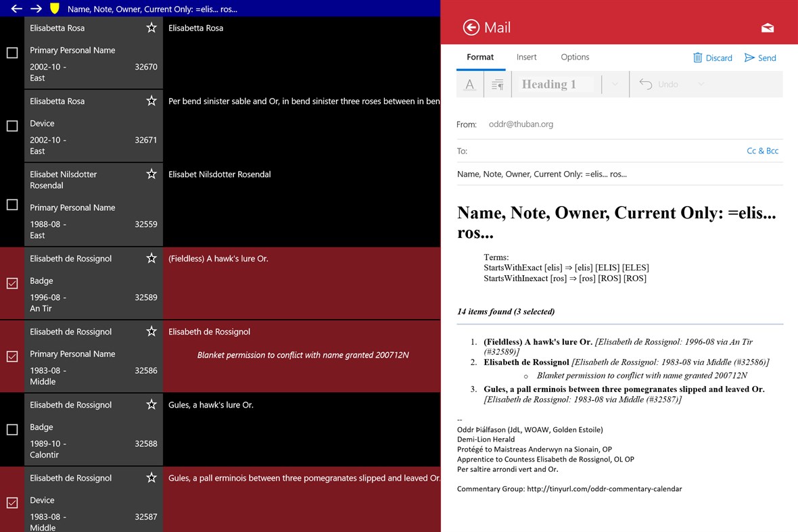
Task: Click '14 items found (3 selected)' text
Action: click(x=506, y=311)
